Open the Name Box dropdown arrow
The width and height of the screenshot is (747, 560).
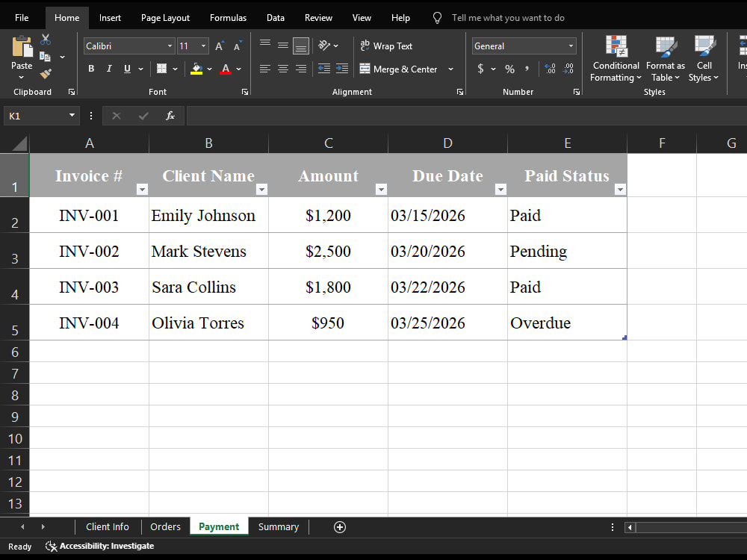click(x=72, y=115)
